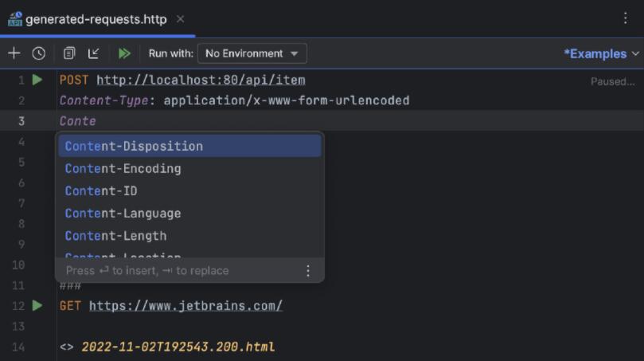Open the Examples dropdown
The height and width of the screenshot is (361, 644).
[601, 53]
